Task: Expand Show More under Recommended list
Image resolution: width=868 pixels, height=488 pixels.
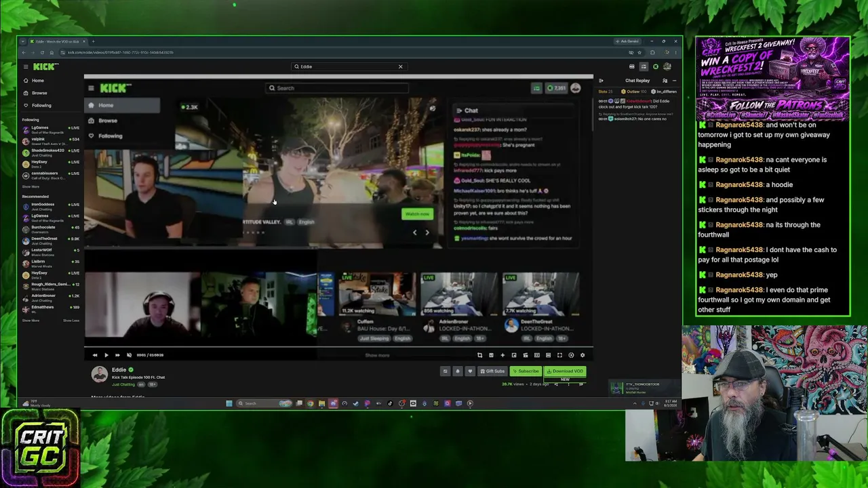Action: pos(31,321)
